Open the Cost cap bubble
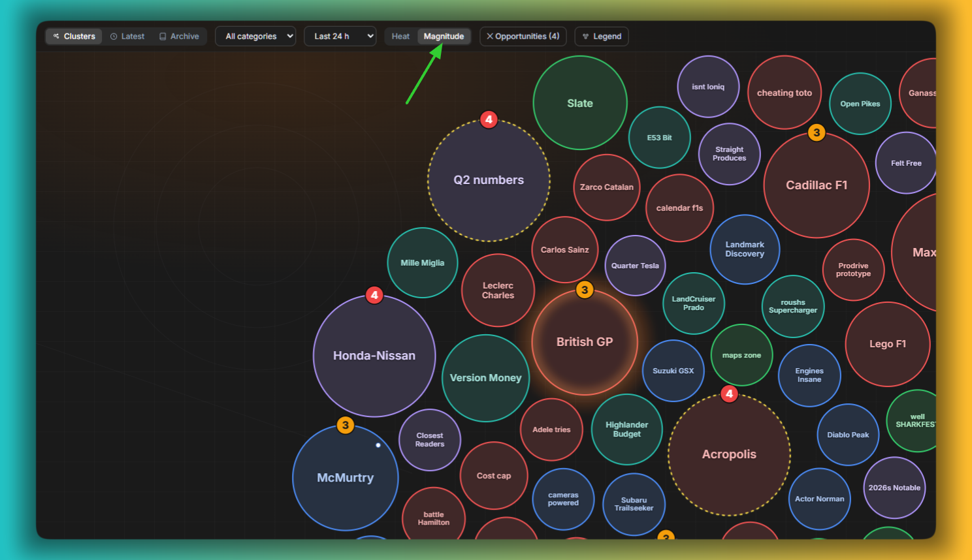Image resolution: width=972 pixels, height=560 pixels. 494,476
